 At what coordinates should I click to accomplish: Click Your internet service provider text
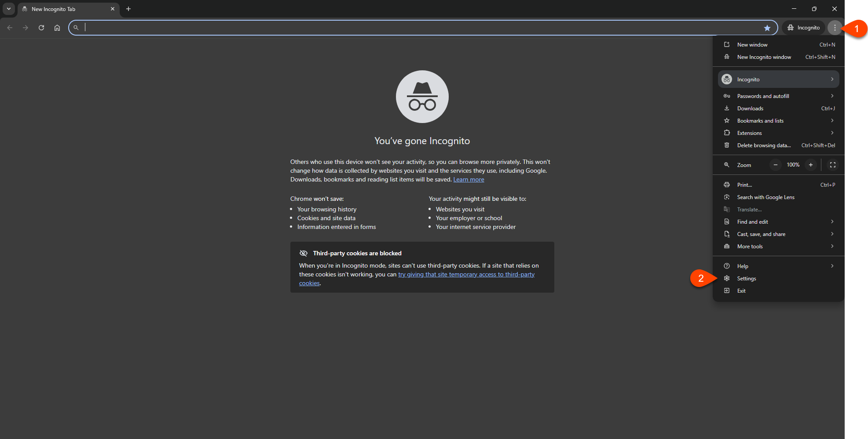tap(476, 227)
